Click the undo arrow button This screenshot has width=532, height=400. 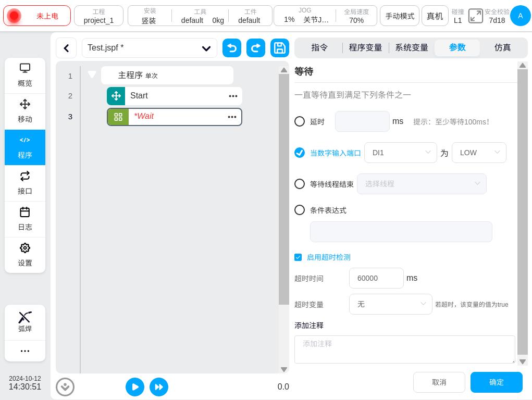(x=232, y=48)
